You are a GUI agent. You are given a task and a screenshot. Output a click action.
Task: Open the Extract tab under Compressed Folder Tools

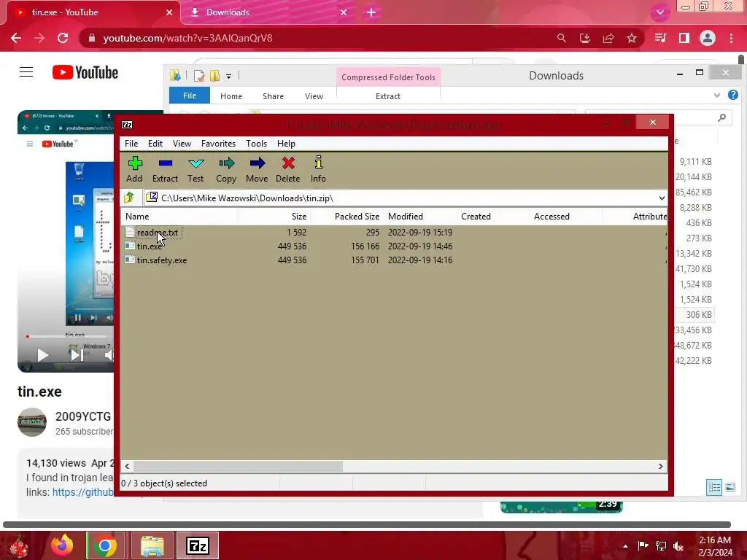point(388,96)
